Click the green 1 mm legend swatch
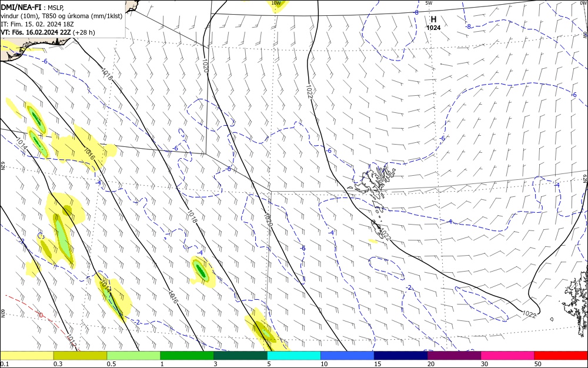Viewport: 588px width, 368px height. [187, 355]
